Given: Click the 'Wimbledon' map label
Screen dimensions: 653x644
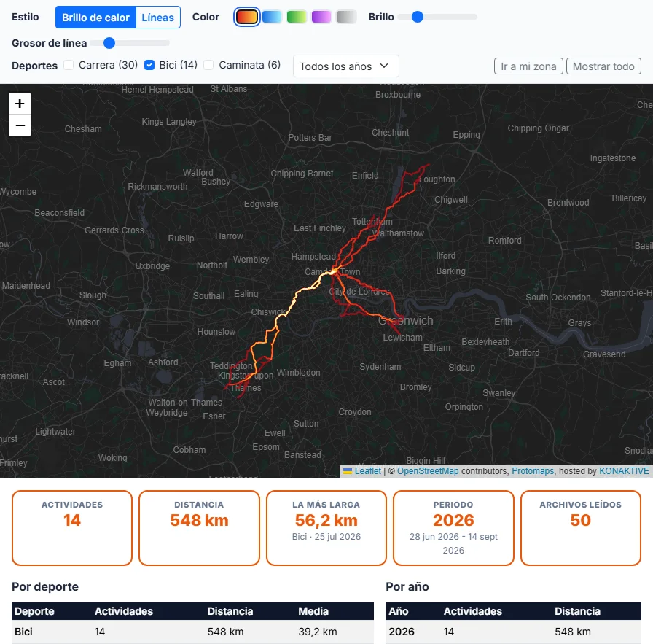Looking at the screenshot, I should 299,372.
